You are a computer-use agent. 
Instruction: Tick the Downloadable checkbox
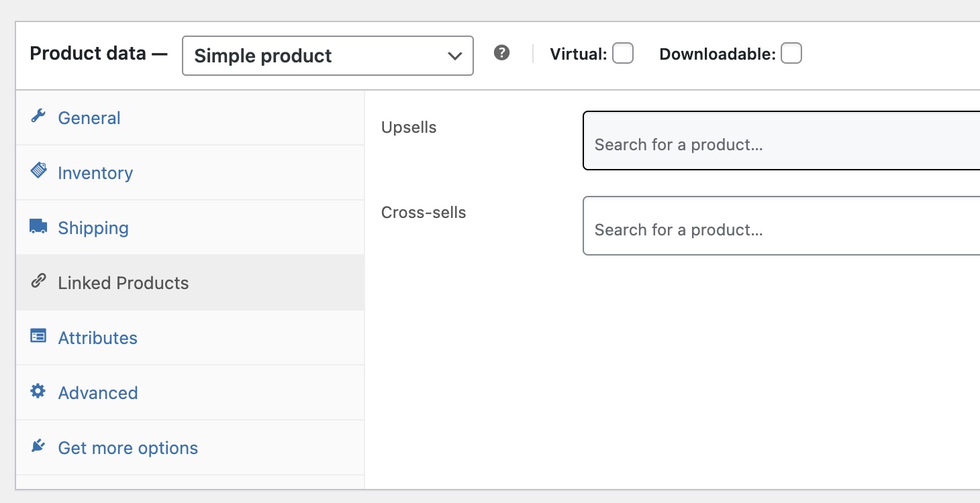(791, 54)
